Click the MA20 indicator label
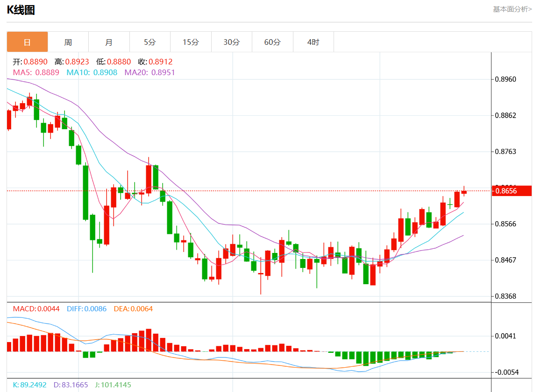Screen dimensions: 541x392 click(x=149, y=72)
